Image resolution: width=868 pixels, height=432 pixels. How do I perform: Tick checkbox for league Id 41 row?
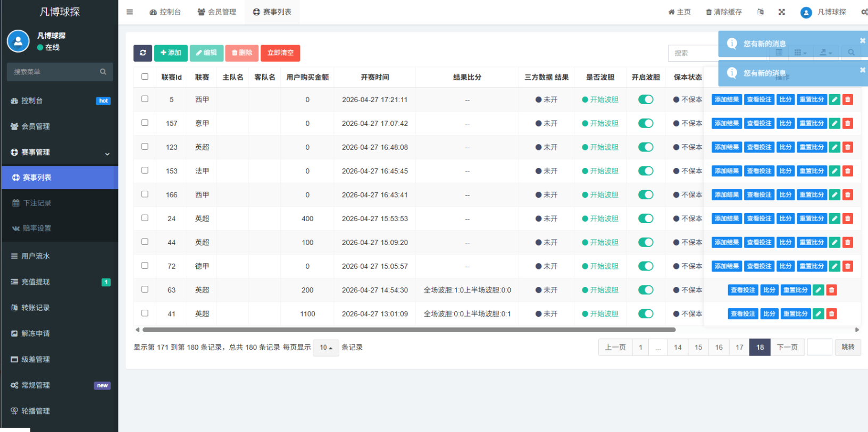(x=145, y=313)
